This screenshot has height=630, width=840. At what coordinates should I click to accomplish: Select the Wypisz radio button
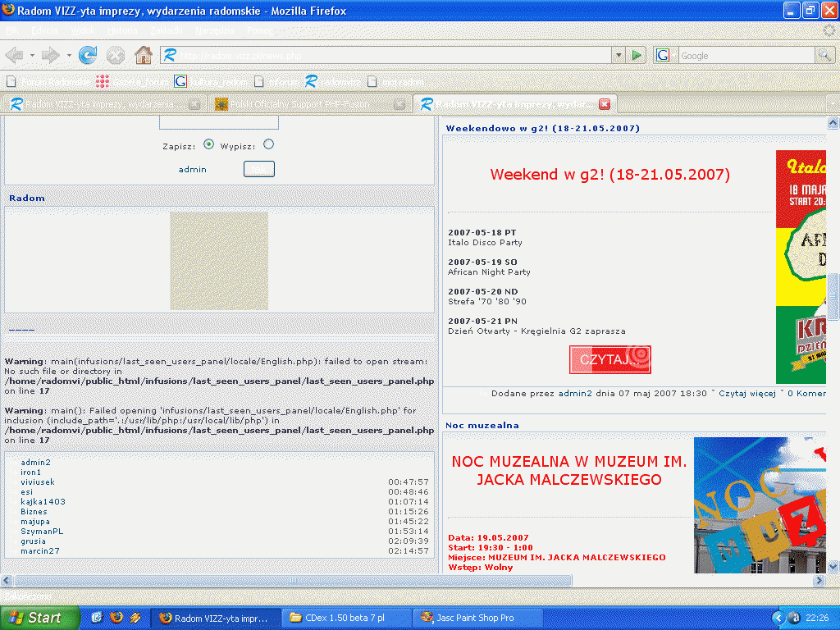268,144
